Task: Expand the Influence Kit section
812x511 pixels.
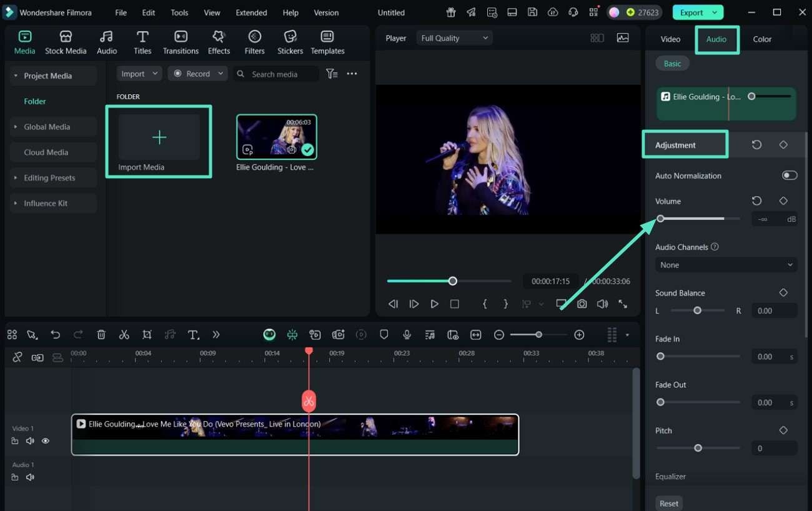Action: (53, 203)
